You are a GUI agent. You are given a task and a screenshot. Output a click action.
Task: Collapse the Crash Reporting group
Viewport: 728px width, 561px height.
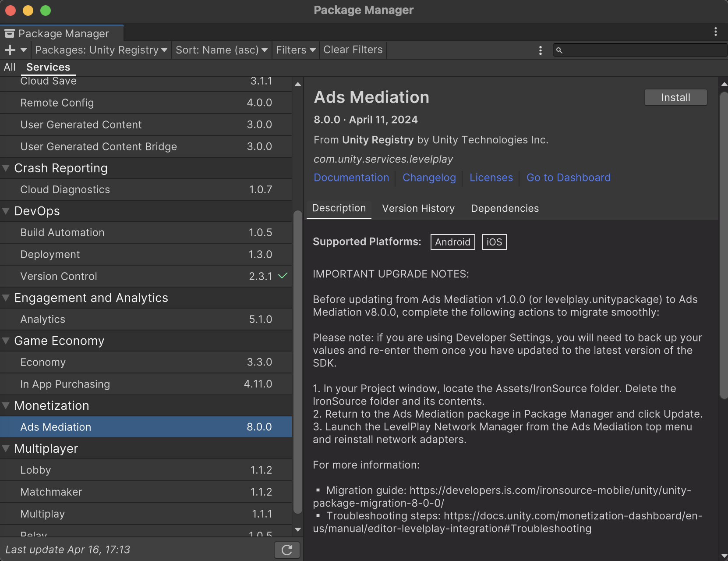click(x=6, y=168)
